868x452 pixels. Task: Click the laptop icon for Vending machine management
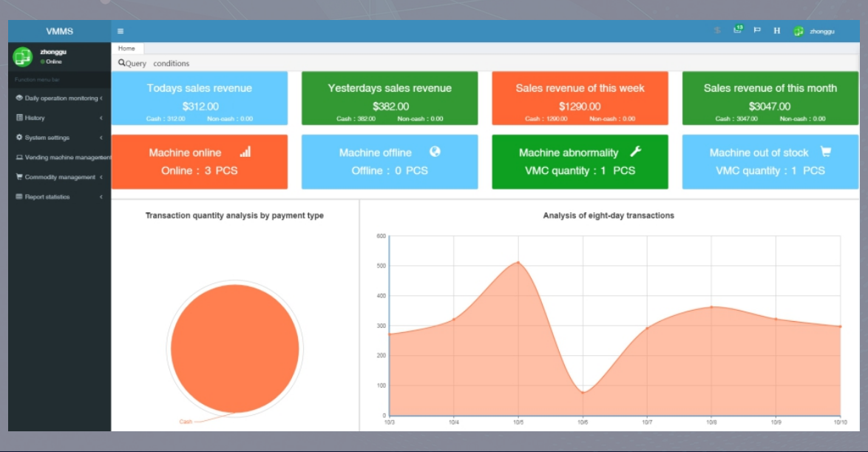point(19,158)
